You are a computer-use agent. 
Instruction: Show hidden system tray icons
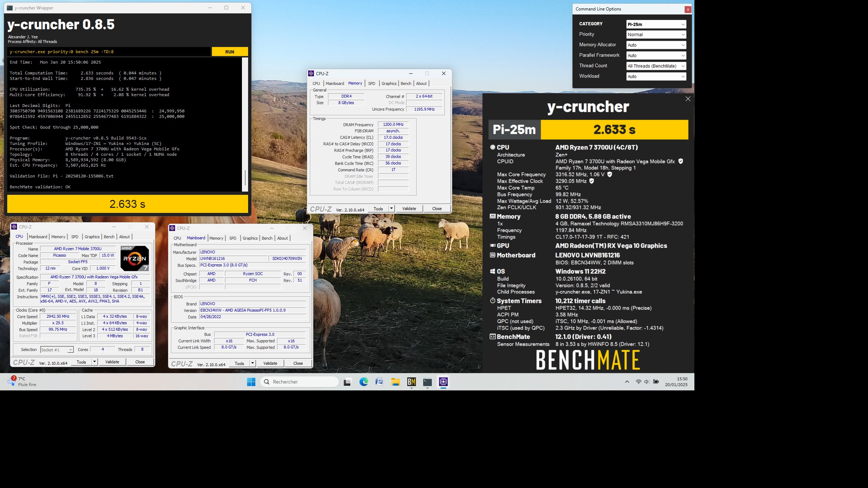click(627, 382)
